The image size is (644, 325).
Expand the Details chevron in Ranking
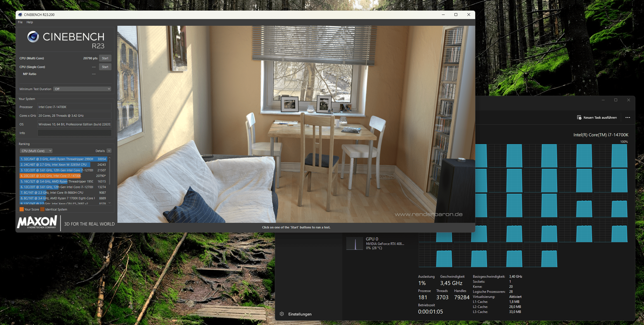[x=109, y=151]
